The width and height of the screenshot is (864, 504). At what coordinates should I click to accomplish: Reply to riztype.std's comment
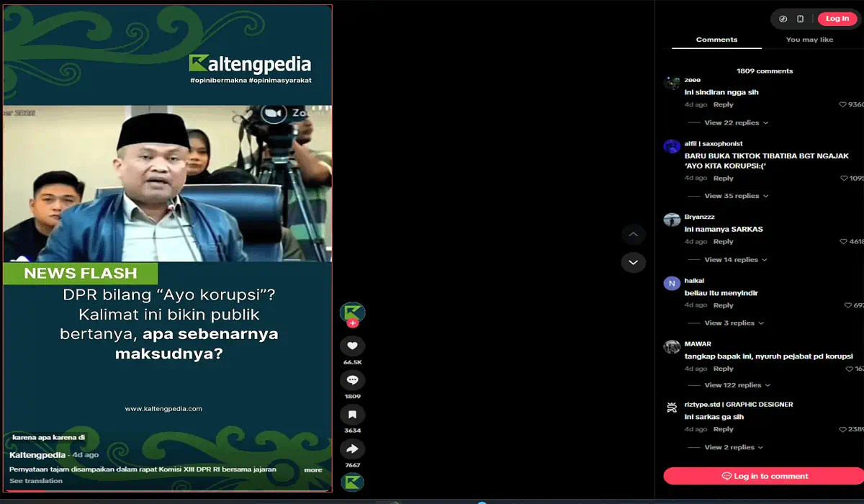point(723,430)
